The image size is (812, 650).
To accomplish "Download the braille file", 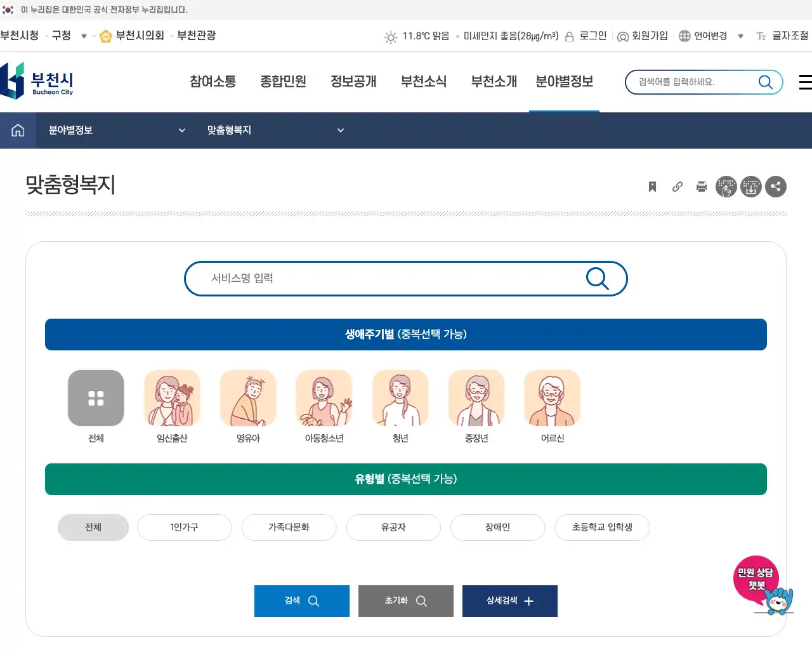I will point(751,187).
